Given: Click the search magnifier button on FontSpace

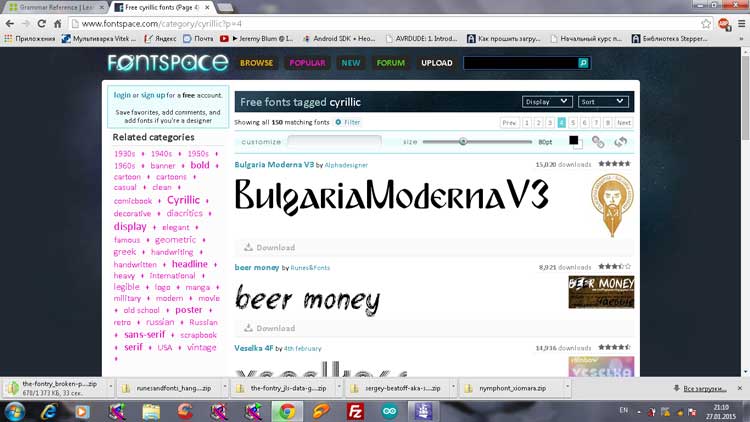Looking at the screenshot, I should (x=583, y=63).
